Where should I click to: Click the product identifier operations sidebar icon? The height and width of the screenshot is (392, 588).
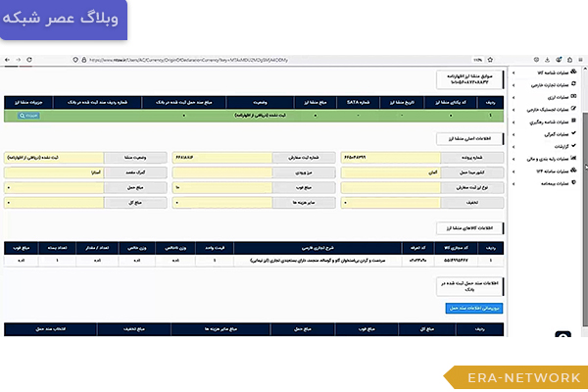[573, 73]
